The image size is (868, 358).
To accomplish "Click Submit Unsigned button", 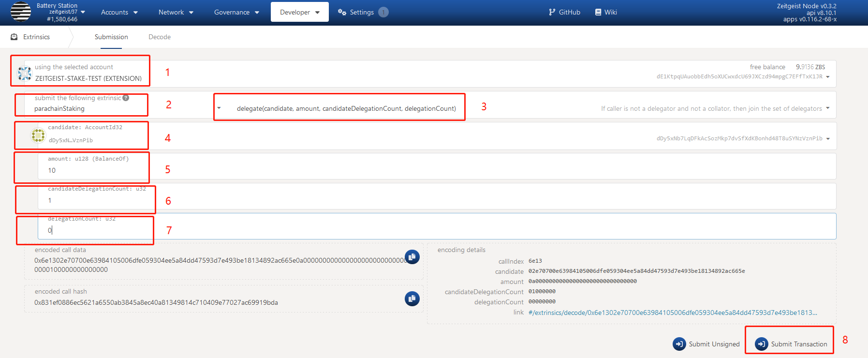I will pos(706,344).
